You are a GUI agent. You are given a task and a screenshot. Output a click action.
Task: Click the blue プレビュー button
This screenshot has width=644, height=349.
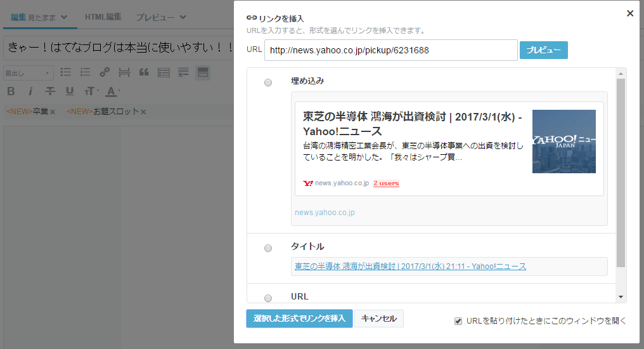tap(544, 50)
